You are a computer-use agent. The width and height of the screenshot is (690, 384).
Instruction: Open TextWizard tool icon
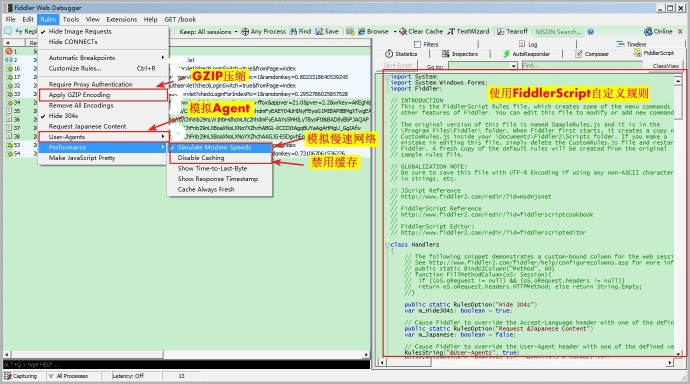pyautogui.click(x=451, y=32)
